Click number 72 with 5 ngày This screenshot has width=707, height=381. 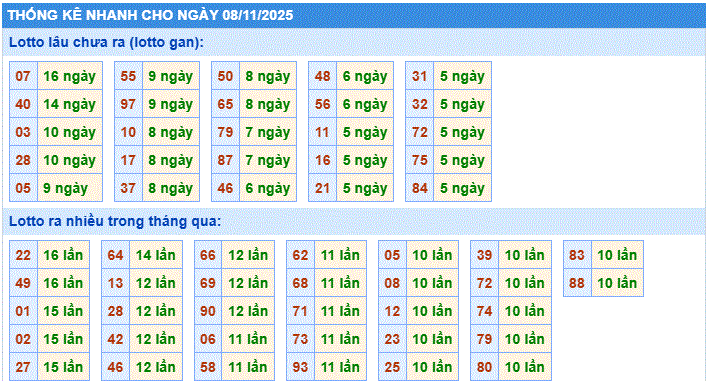pos(419,132)
